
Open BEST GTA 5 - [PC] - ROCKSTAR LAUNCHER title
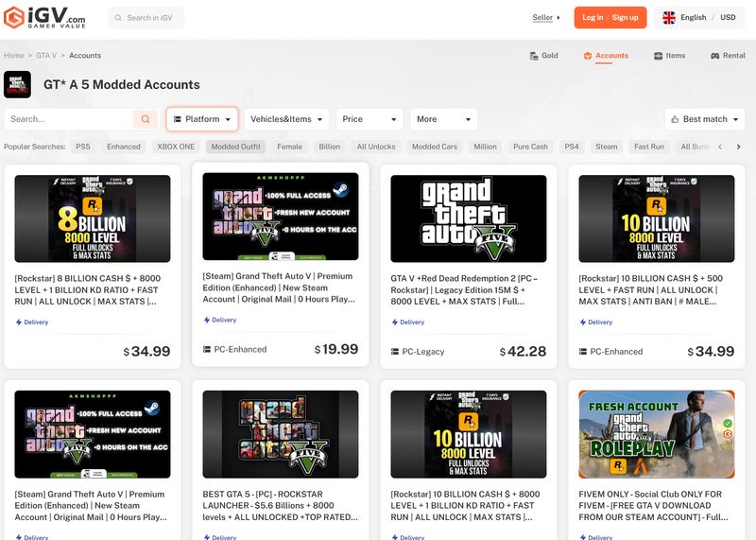[x=280, y=506]
